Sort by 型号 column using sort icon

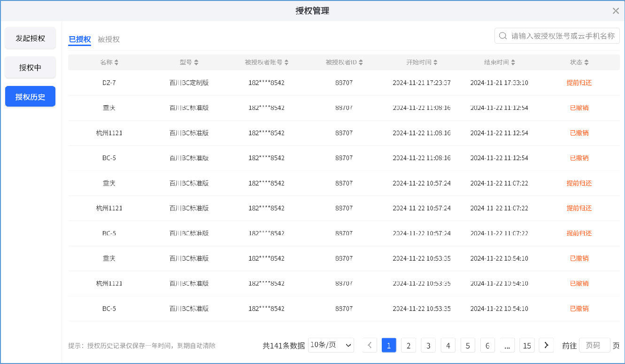(x=196, y=62)
